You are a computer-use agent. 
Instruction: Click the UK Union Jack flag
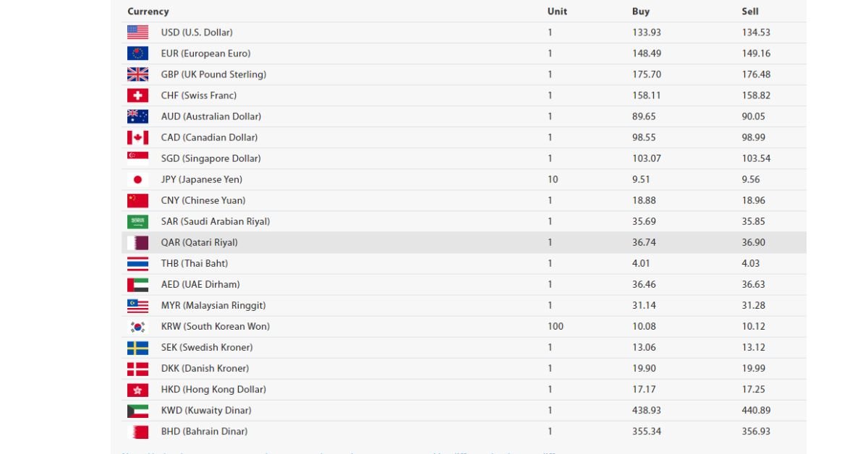(x=137, y=74)
